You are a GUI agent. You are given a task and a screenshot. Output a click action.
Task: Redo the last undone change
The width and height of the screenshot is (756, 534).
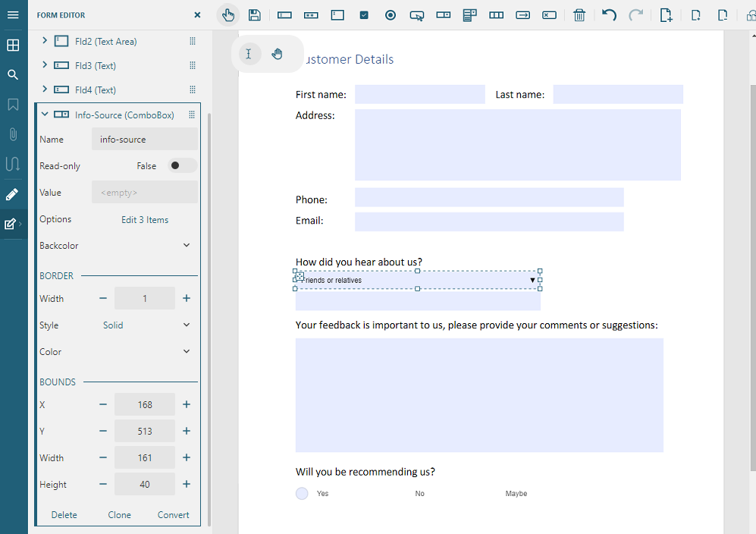point(636,15)
